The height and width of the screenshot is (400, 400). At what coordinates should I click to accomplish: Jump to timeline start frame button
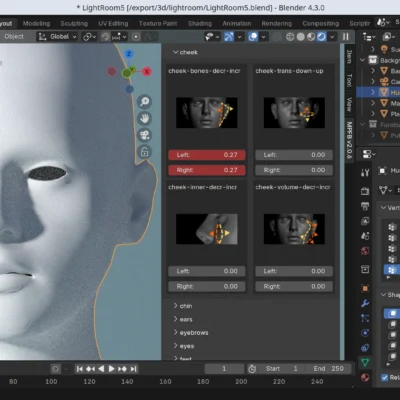click(79, 369)
